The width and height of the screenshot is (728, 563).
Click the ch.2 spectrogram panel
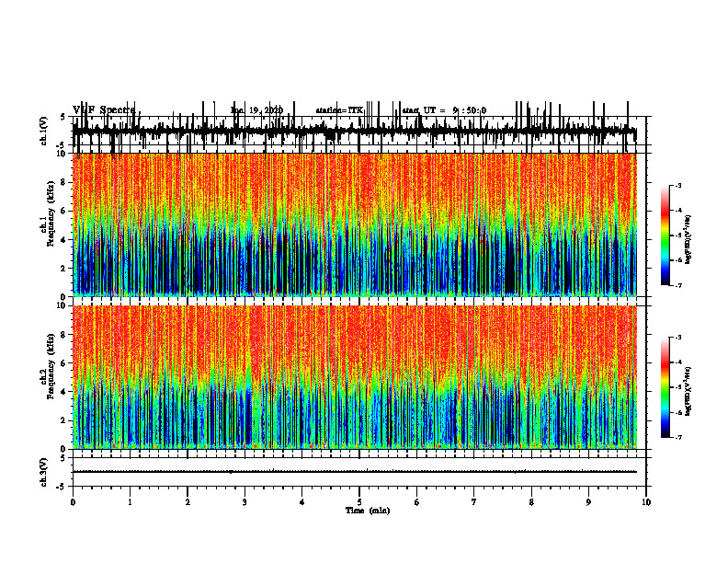click(355, 377)
